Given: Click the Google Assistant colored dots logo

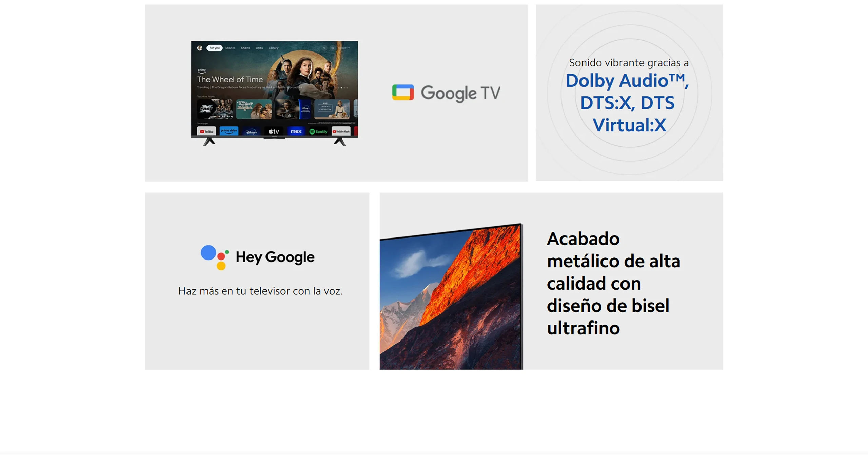Looking at the screenshot, I should (x=215, y=257).
